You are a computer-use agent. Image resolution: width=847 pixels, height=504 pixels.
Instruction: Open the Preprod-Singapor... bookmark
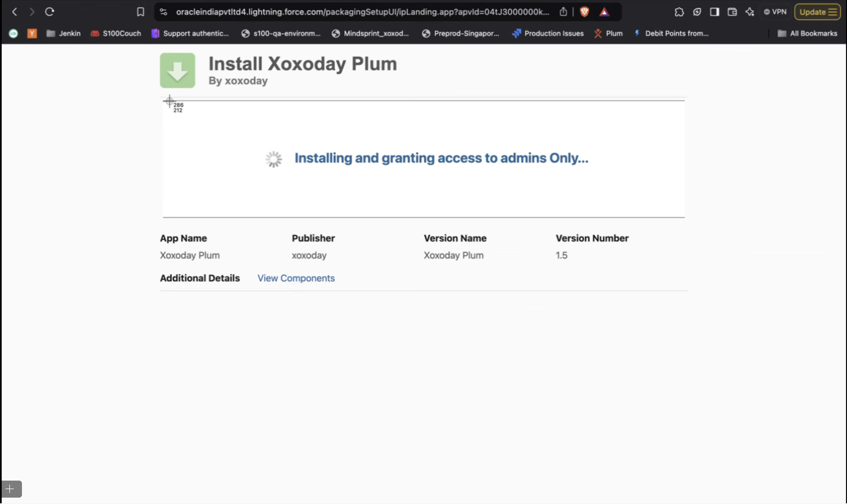click(460, 33)
